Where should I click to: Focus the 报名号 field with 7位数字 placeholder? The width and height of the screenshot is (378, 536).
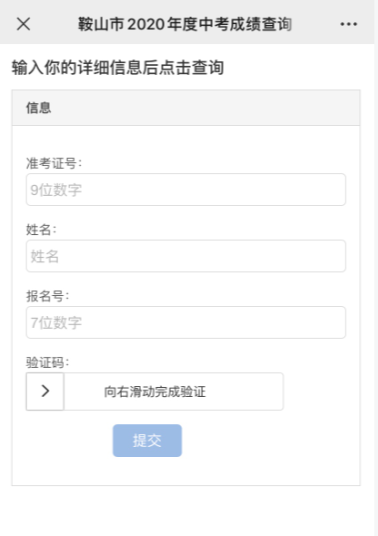point(186,322)
